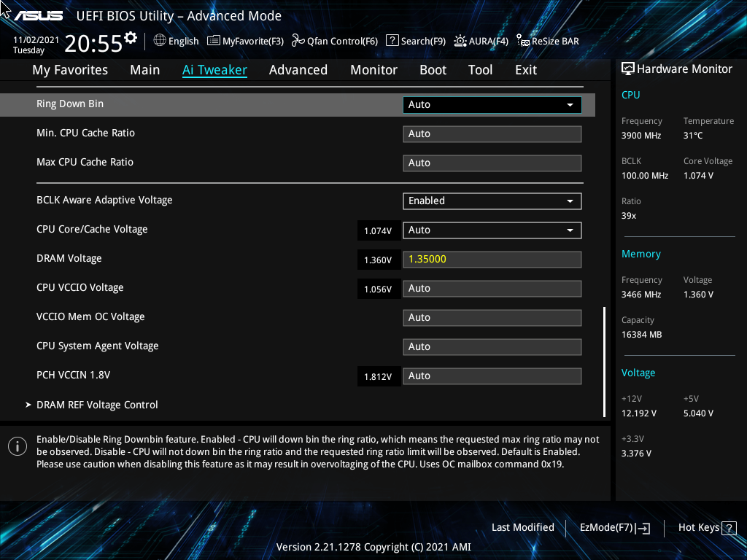The image size is (747, 560).
Task: Open the CPU Core/Cache Voltage dropdown
Action: [x=492, y=230]
